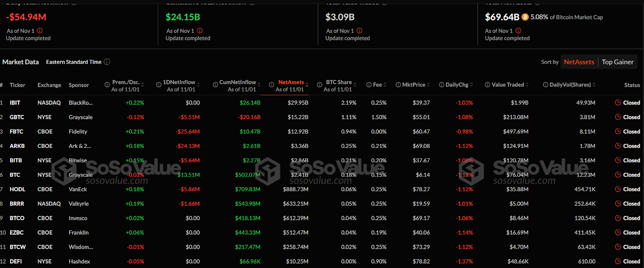
Task: Click the Market Data heading
Action: tap(21, 62)
